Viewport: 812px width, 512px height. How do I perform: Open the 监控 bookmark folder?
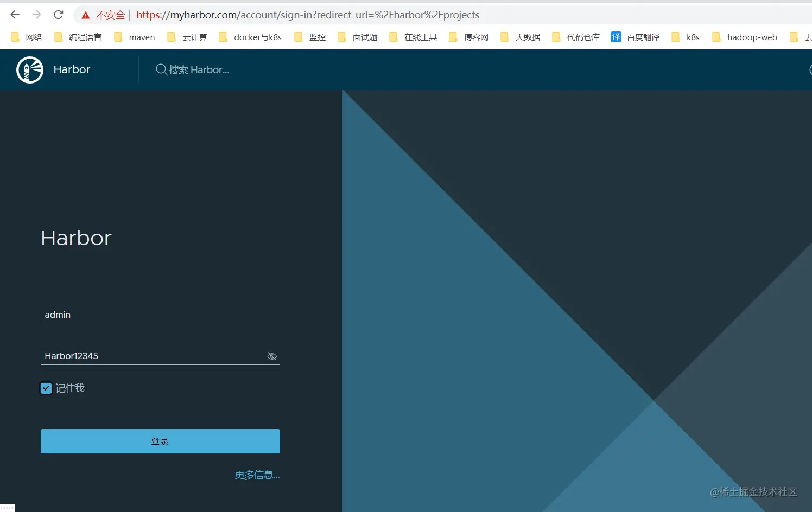310,37
